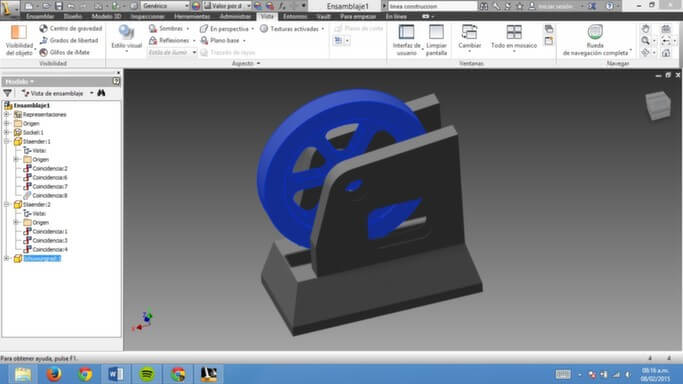Click the Estilo visual icon
Screen dimensions: 683x384
click(x=126, y=32)
